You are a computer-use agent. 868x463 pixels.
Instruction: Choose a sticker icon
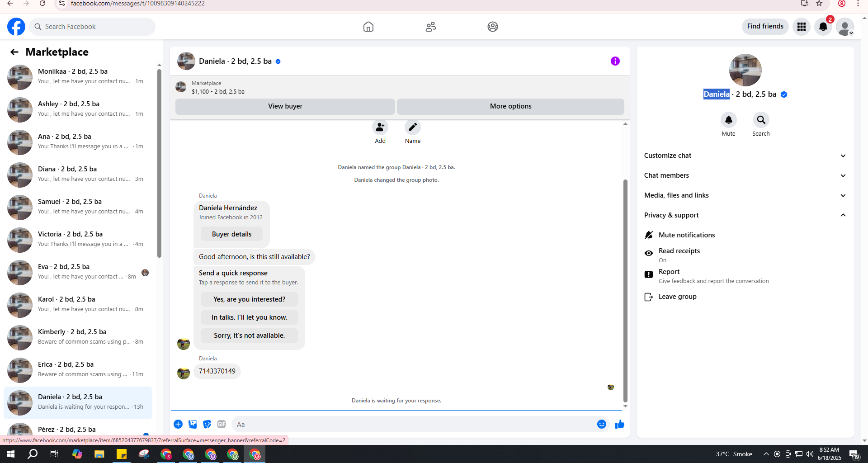click(207, 424)
